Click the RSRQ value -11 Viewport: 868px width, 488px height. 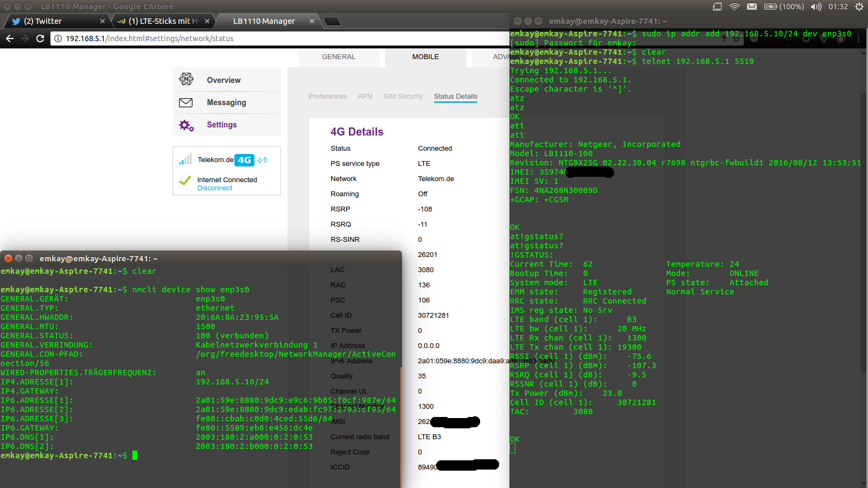click(423, 224)
